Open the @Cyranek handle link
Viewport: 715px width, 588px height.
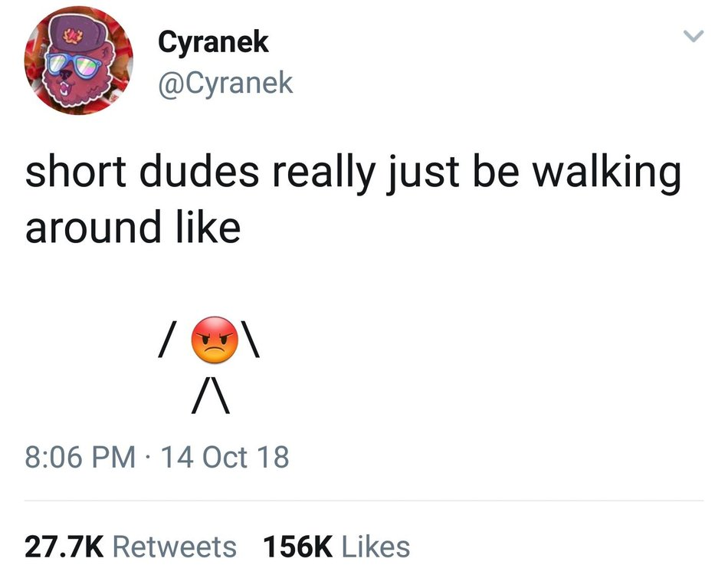(225, 83)
